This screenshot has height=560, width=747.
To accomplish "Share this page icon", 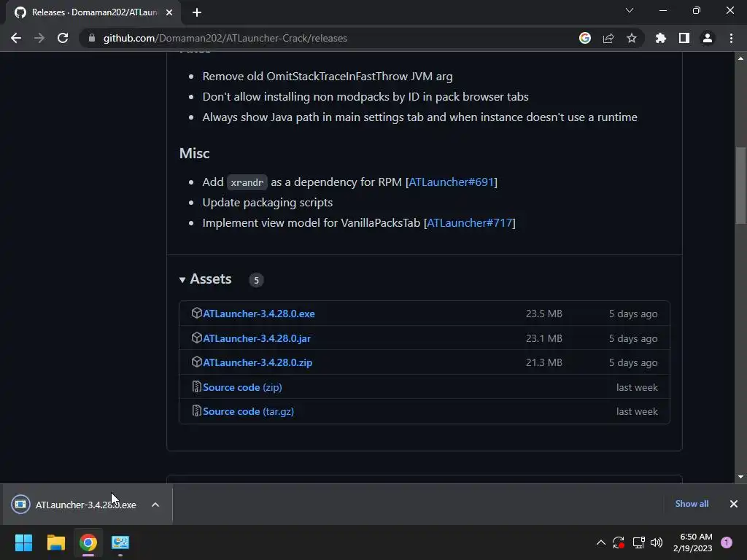I will [608, 38].
